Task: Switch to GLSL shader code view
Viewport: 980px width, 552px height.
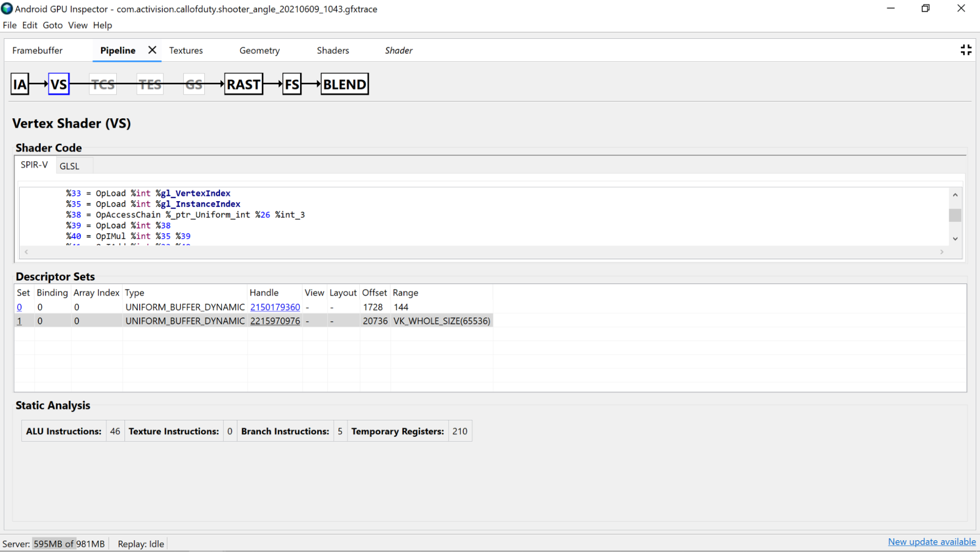Action: [x=69, y=165]
